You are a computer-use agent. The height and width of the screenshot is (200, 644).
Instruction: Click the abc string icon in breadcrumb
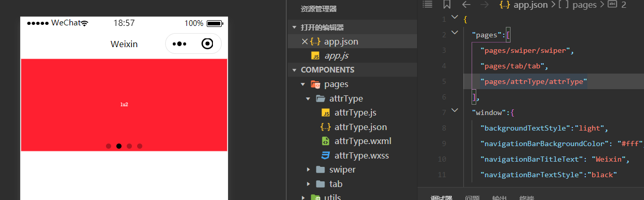(x=612, y=5)
